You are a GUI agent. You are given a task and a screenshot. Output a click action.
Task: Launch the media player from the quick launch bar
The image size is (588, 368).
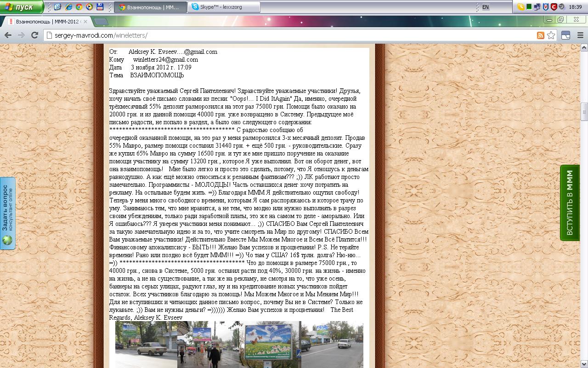(x=89, y=7)
